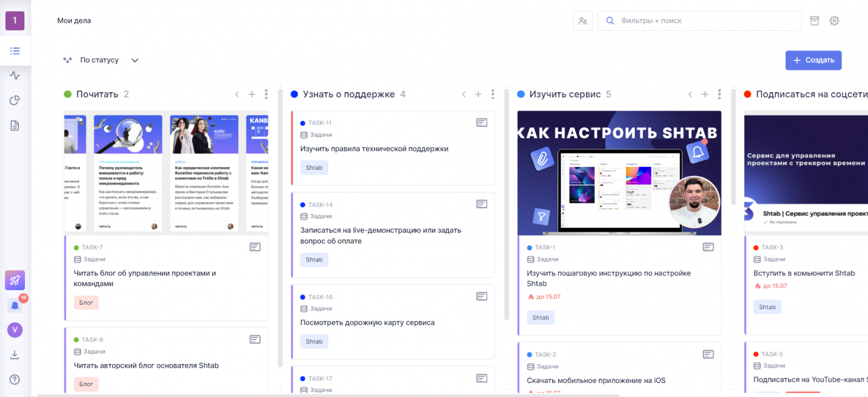
Task: Open the activity pulse section in sidebar
Action: (15, 75)
